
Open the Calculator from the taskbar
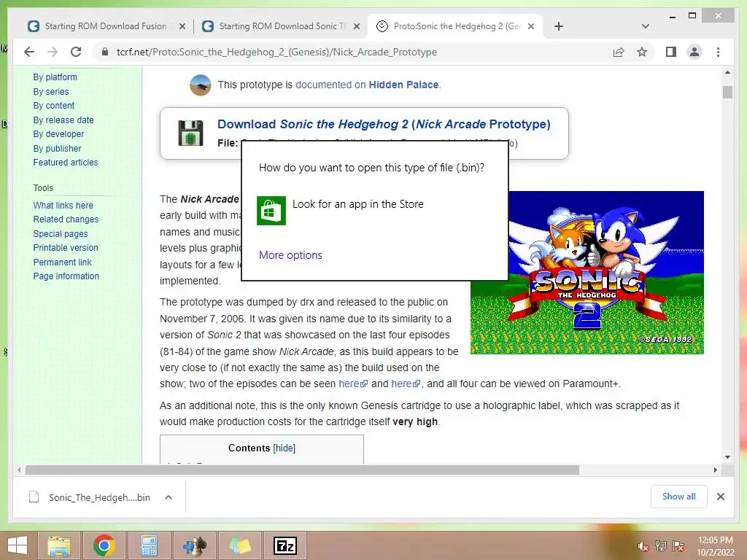pyautogui.click(x=149, y=545)
